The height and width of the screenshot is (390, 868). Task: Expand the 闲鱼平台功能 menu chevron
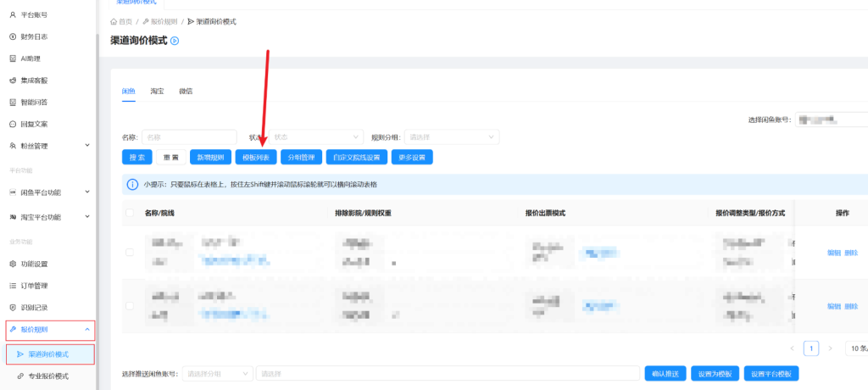87,192
